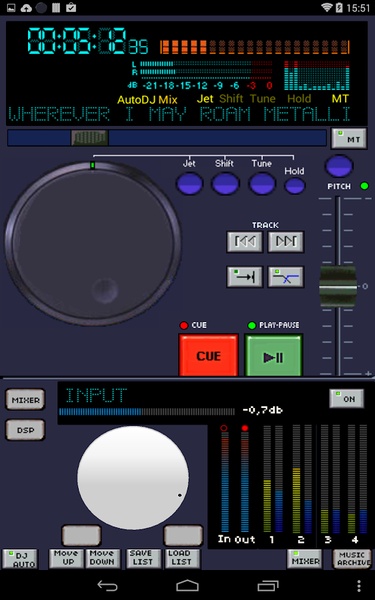Tap the shopping bag notification icon
The image size is (375, 600).
pos(71,8)
